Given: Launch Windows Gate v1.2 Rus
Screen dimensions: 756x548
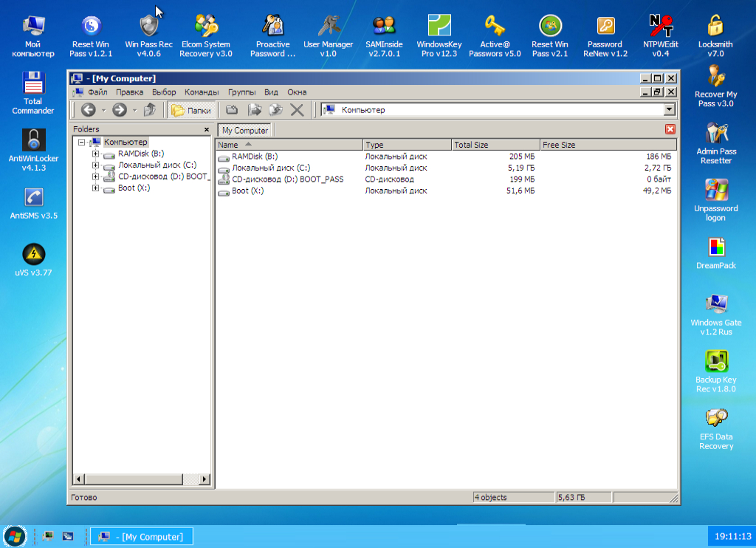Looking at the screenshot, I should pyautogui.click(x=716, y=315).
